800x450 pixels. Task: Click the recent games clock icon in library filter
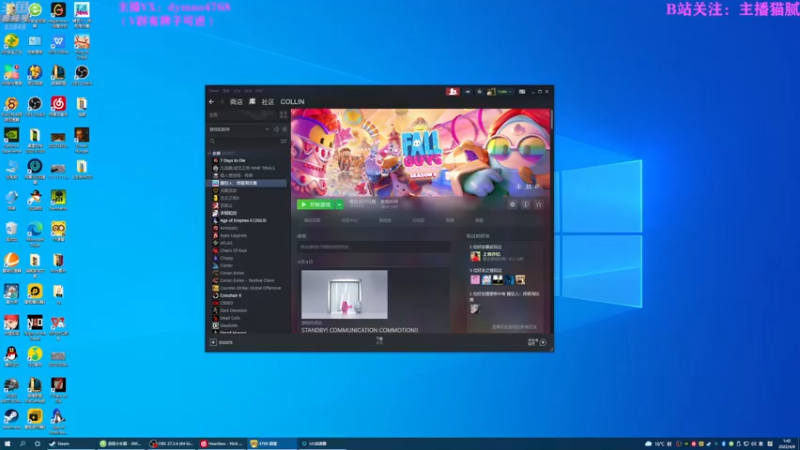(x=277, y=130)
